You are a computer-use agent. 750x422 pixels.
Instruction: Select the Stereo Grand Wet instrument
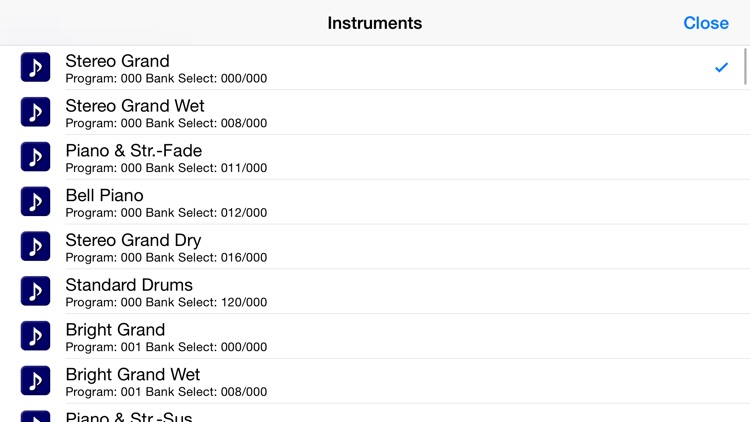coord(135,106)
